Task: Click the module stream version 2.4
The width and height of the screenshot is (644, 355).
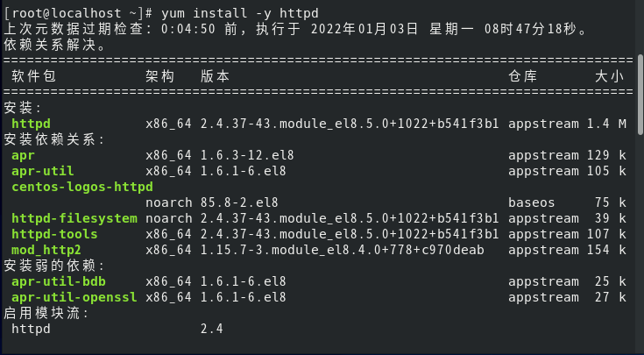Action: pos(212,329)
